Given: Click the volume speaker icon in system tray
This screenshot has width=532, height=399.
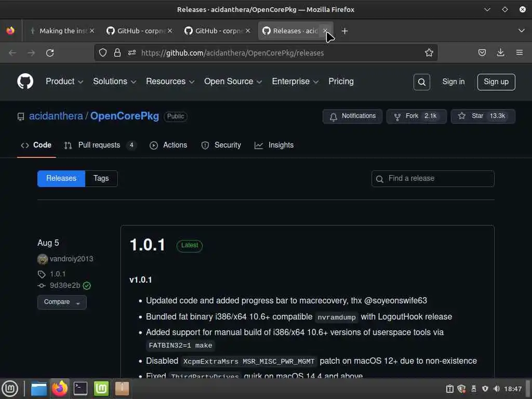Looking at the screenshot, I should pos(497,389).
